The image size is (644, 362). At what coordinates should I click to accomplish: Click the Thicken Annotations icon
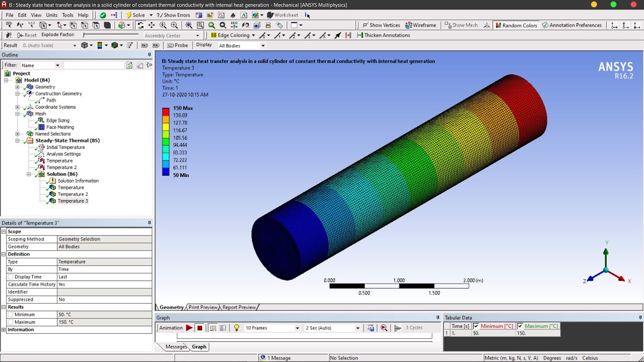[360, 35]
